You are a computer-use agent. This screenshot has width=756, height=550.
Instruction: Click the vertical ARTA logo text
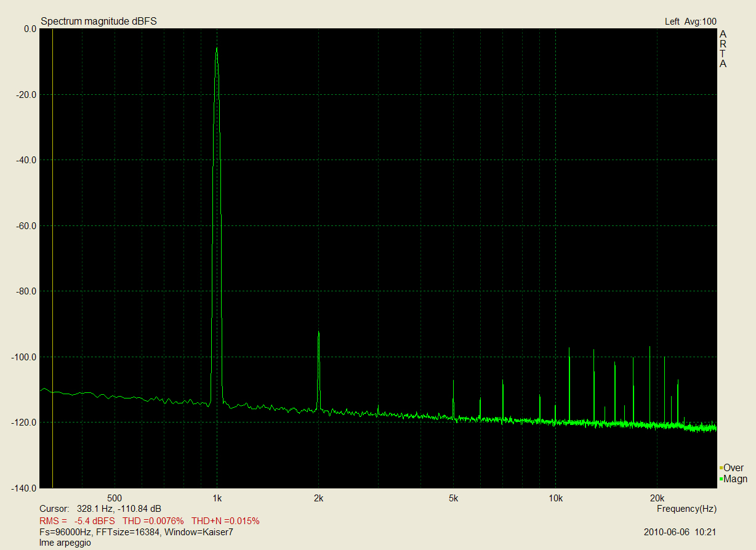pyautogui.click(x=723, y=49)
